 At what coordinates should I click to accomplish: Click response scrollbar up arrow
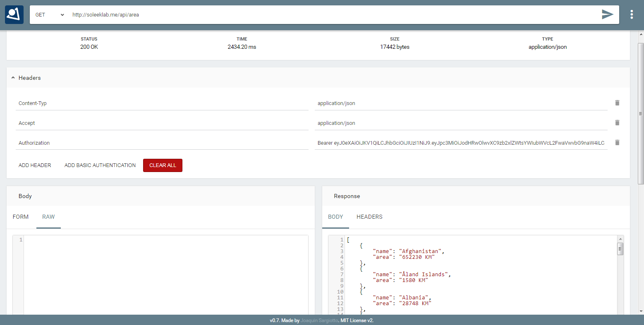coord(620,239)
